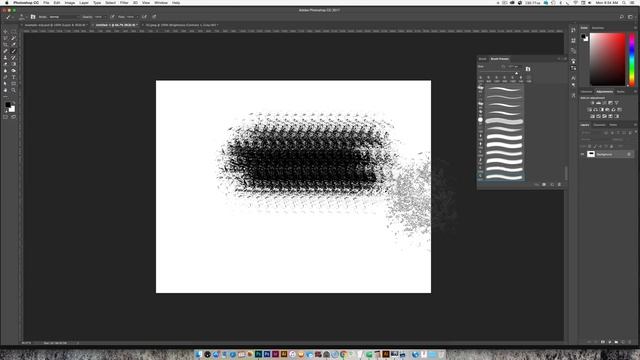The width and height of the screenshot is (640, 360).
Task: Click the Levels adjustment icon
Action: point(598,103)
